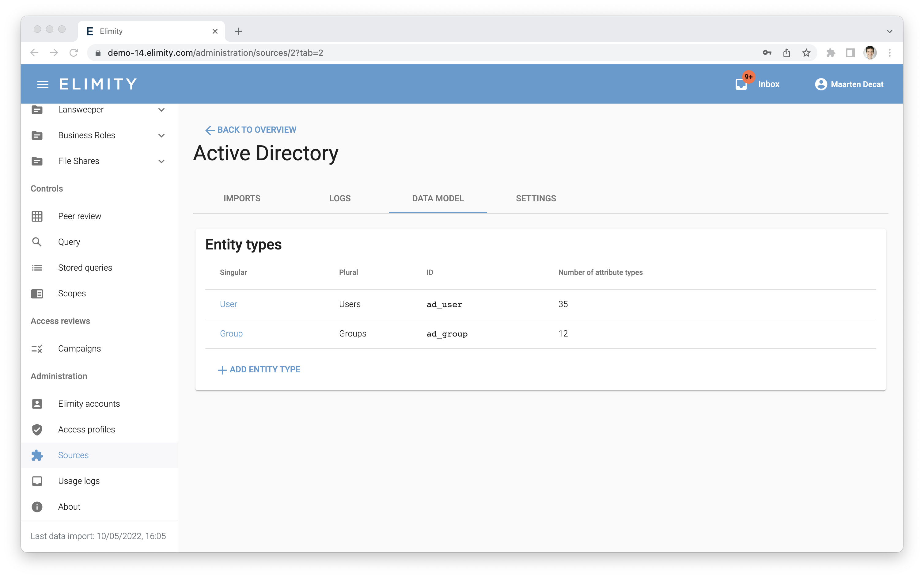This screenshot has height=578, width=924.
Task: Click the Sources puzzle piece icon
Action: (37, 455)
